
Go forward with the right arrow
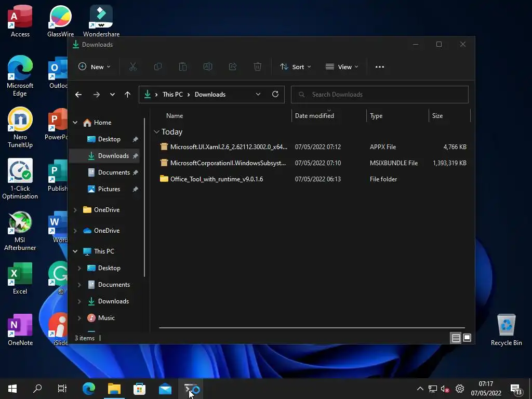97,95
